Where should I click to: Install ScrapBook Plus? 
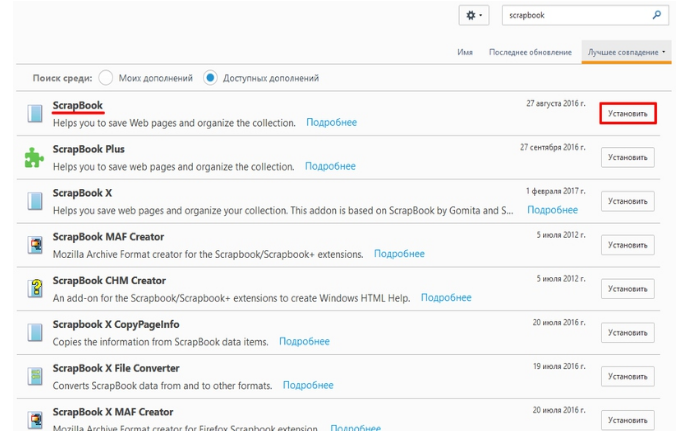pyautogui.click(x=628, y=157)
